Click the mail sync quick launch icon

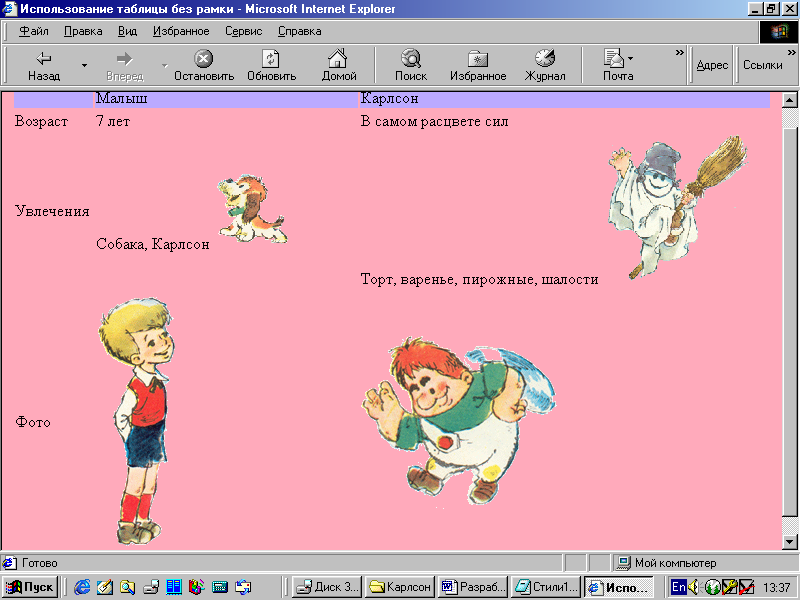(x=243, y=587)
